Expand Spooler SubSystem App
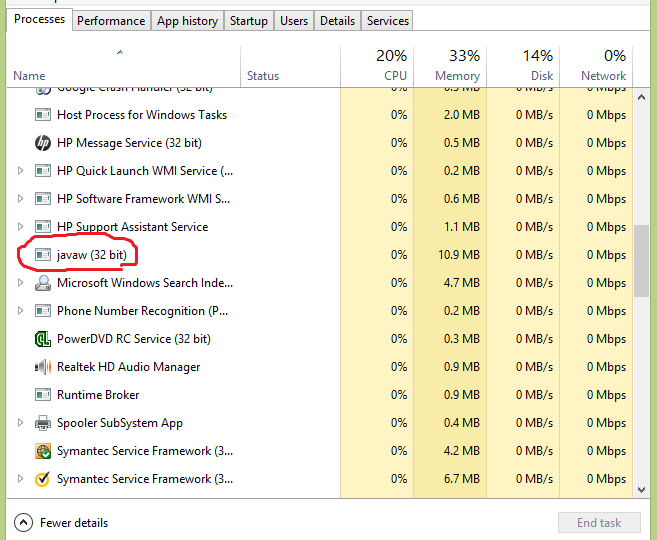657x540 pixels. pos(20,423)
